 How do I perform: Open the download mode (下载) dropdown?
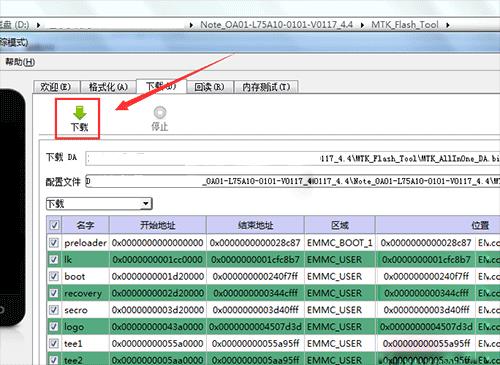coord(99,204)
